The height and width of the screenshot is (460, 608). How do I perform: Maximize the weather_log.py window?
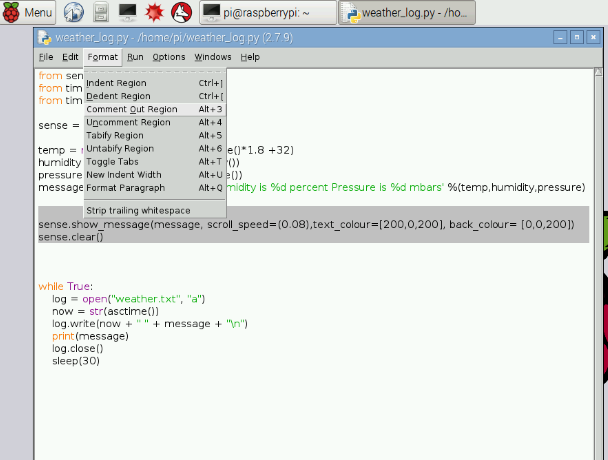tap(577, 38)
